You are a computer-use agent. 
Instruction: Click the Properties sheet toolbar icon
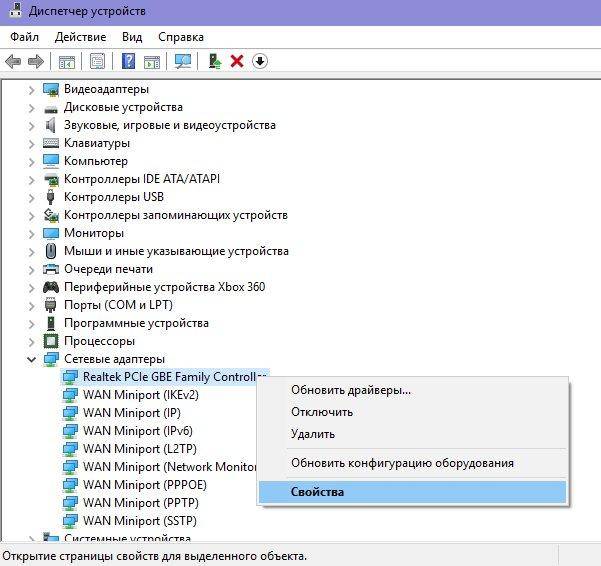click(x=97, y=61)
